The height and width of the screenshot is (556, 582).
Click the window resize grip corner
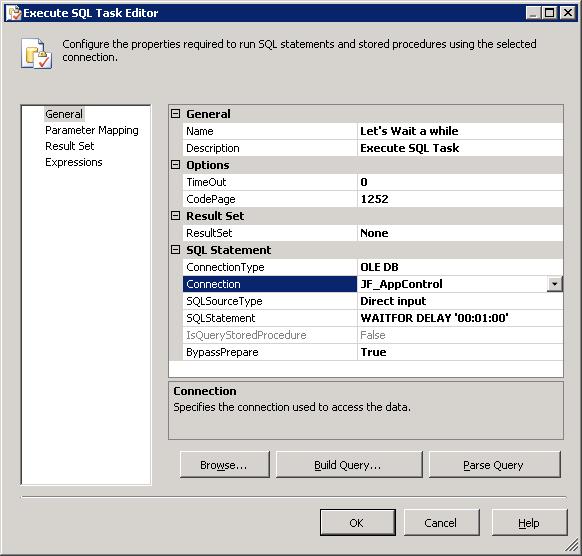(x=572, y=546)
